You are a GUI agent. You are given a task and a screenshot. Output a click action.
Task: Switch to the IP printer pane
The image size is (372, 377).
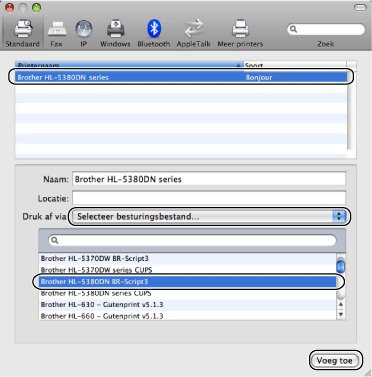[83, 33]
